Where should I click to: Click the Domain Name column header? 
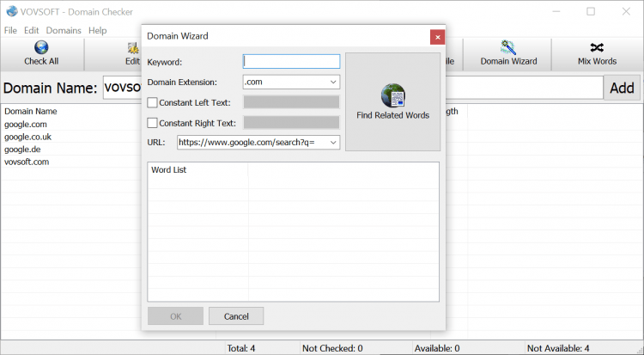[x=31, y=111]
